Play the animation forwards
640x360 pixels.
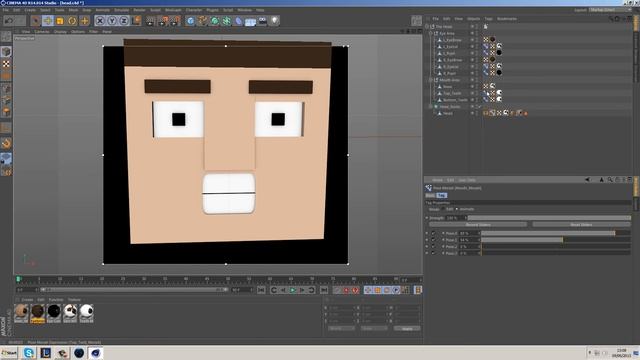point(292,290)
